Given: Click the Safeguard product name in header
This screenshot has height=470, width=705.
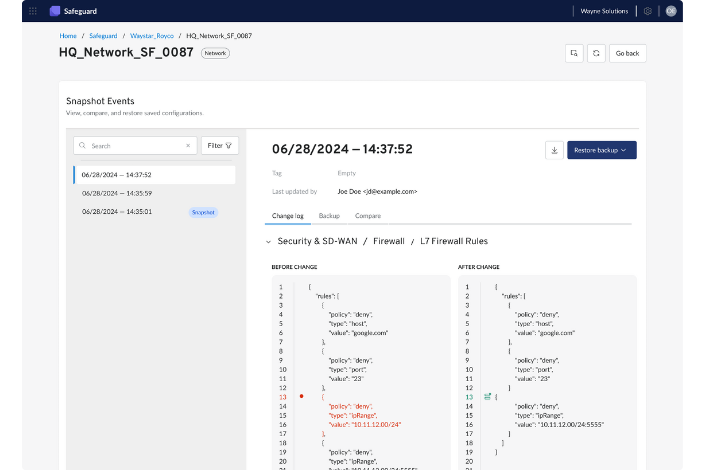Looking at the screenshot, I should [80, 11].
